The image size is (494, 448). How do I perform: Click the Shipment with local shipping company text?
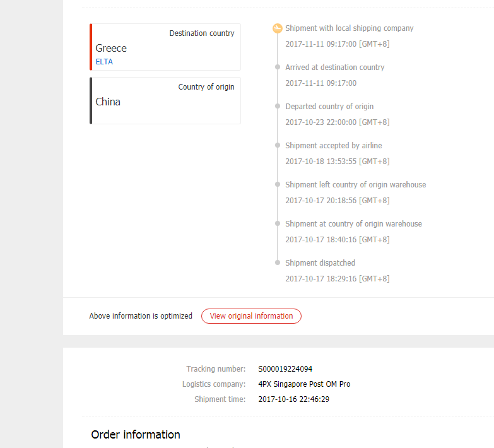click(x=349, y=28)
